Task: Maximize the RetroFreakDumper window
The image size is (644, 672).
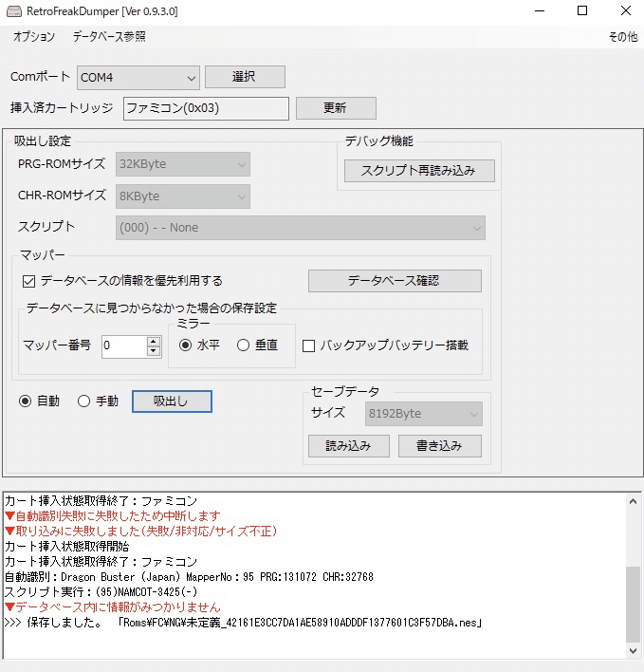Action: tap(582, 11)
